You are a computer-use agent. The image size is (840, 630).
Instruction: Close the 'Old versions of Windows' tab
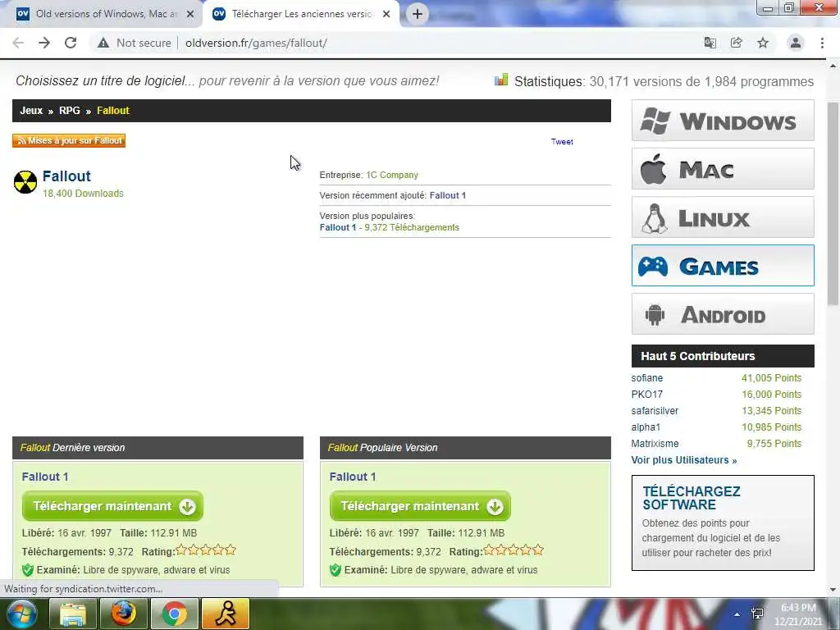pos(189,14)
